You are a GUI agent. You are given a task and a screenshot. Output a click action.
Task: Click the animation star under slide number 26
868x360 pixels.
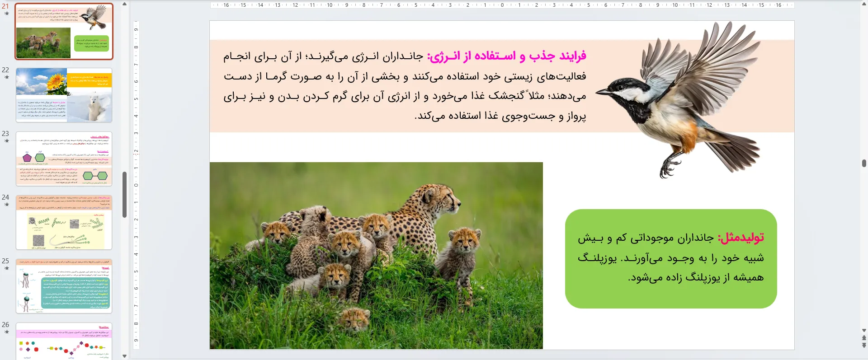tap(6, 332)
